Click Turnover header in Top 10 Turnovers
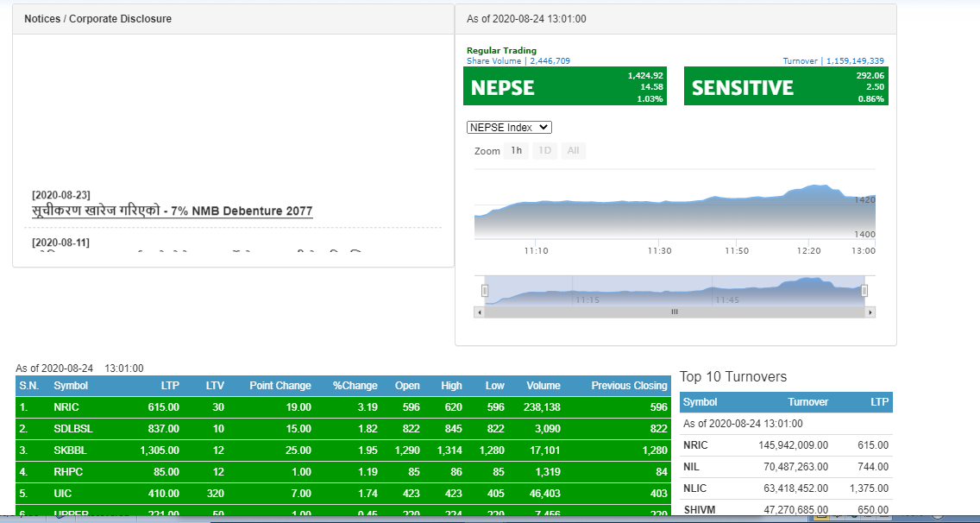This screenshot has width=980, height=523. [807, 402]
